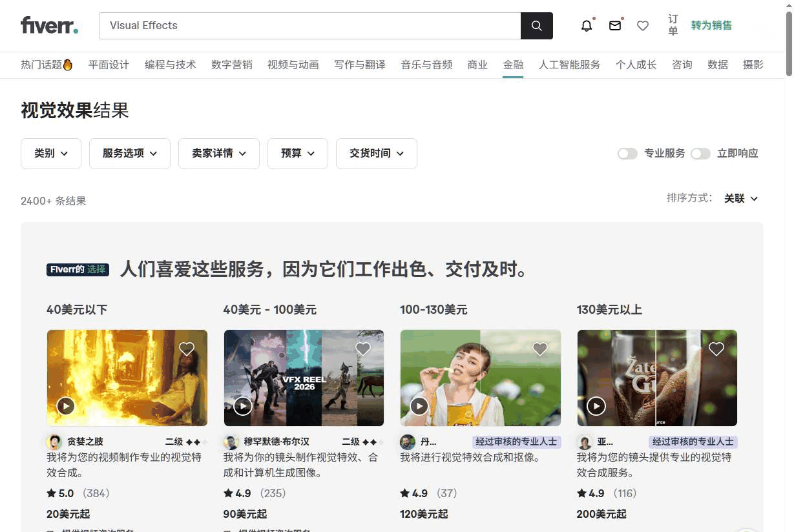
Task: Click the Visual Effects search field
Action: click(310, 26)
